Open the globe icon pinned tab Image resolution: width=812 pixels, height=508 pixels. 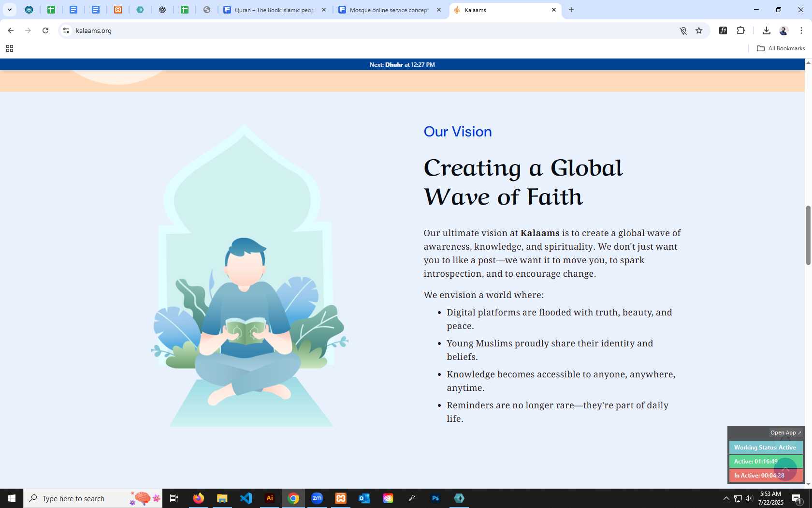pyautogui.click(x=207, y=10)
